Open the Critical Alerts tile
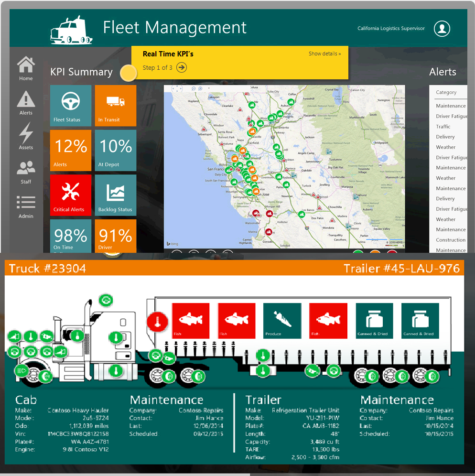This screenshot has height=476, width=475. point(71,195)
